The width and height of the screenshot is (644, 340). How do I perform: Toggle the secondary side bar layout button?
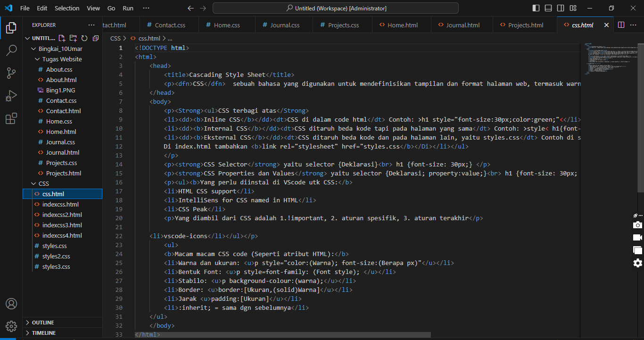[x=561, y=8]
